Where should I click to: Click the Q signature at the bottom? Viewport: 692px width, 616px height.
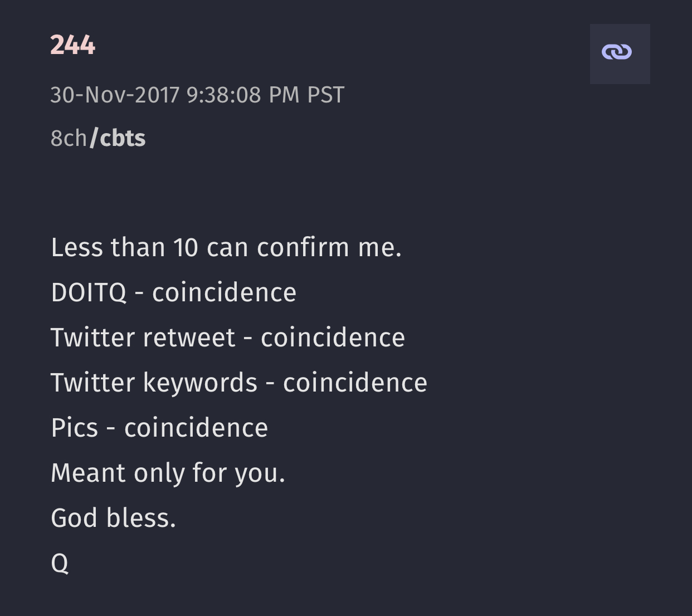60,564
